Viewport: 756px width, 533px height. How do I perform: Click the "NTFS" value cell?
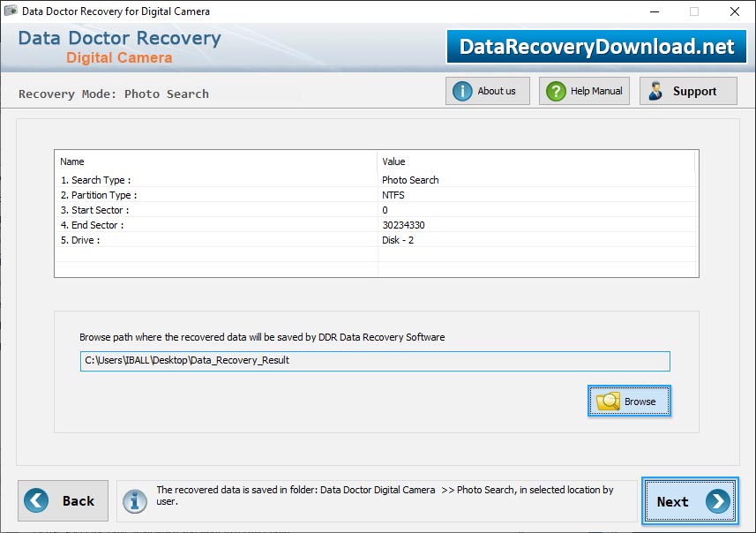pos(393,195)
